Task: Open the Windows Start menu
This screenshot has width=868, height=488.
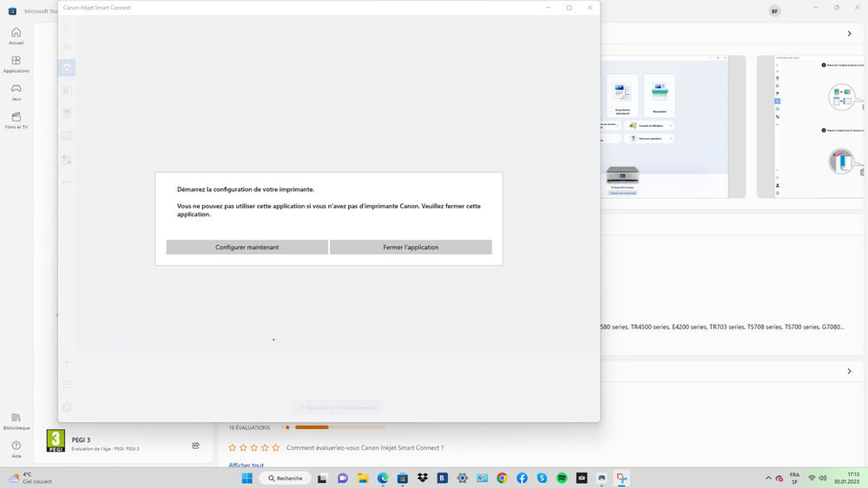Action: coord(247,478)
